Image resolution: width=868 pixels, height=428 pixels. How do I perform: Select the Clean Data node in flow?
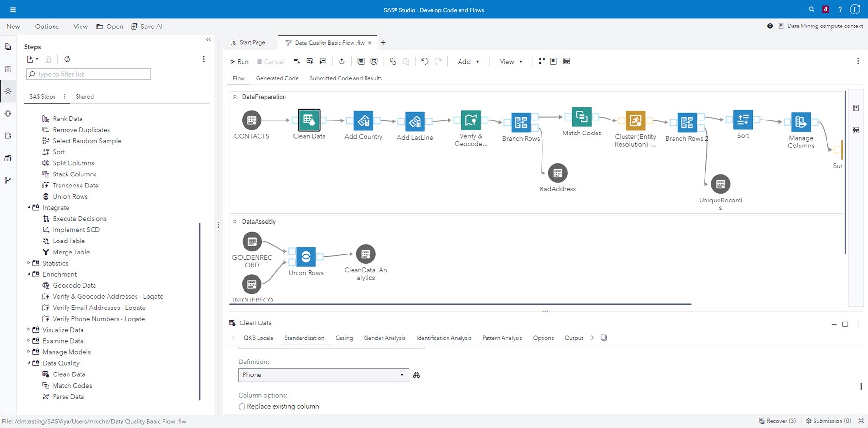(309, 120)
